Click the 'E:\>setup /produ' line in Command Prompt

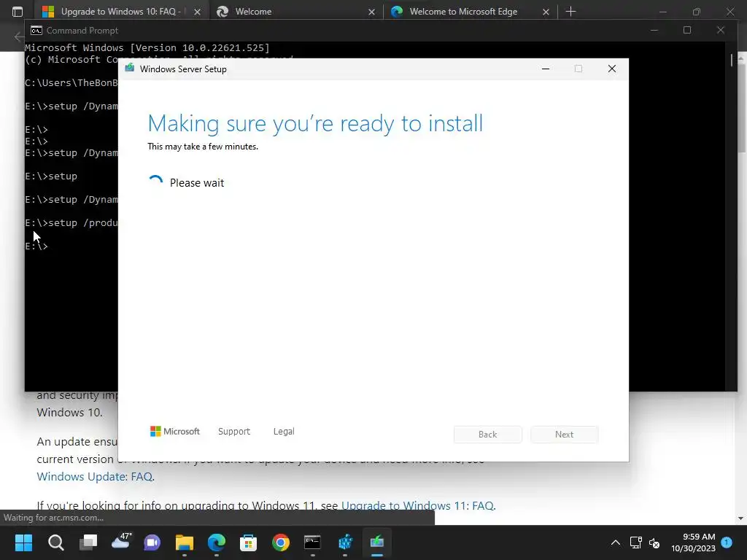pyautogui.click(x=71, y=223)
